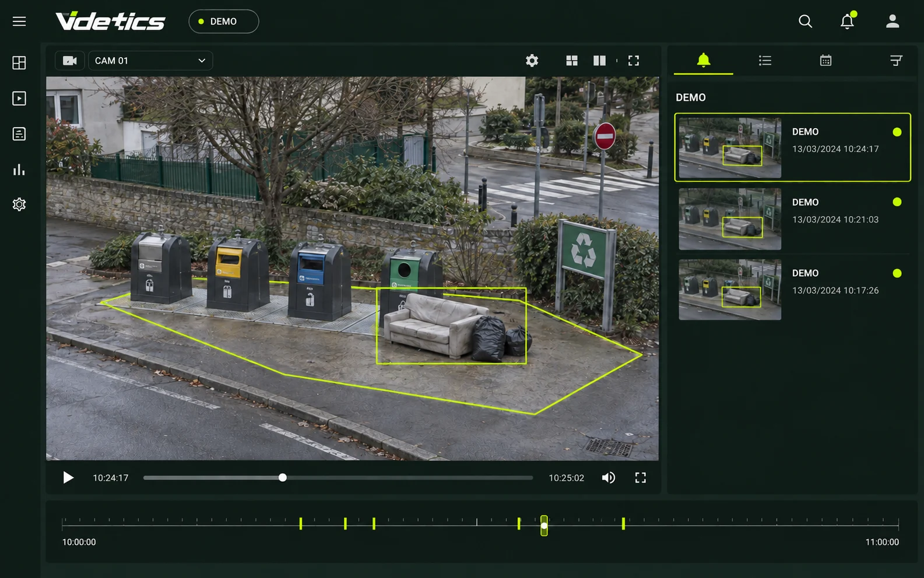Screen dimensions: 924x578
Task: Switch to four-tile grid layout
Action: tap(572, 61)
